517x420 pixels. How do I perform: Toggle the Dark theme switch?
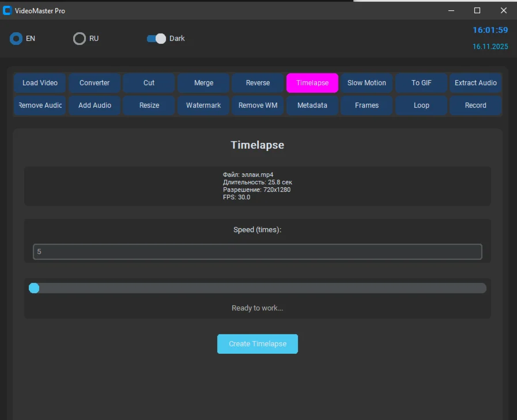156,39
